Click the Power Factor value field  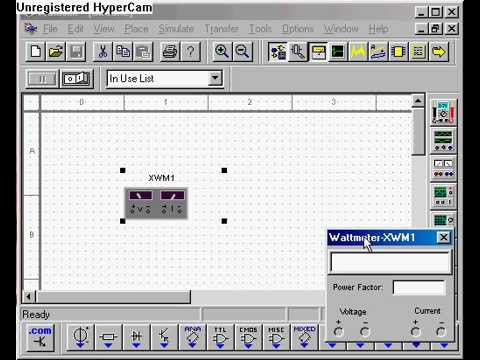tap(419, 288)
